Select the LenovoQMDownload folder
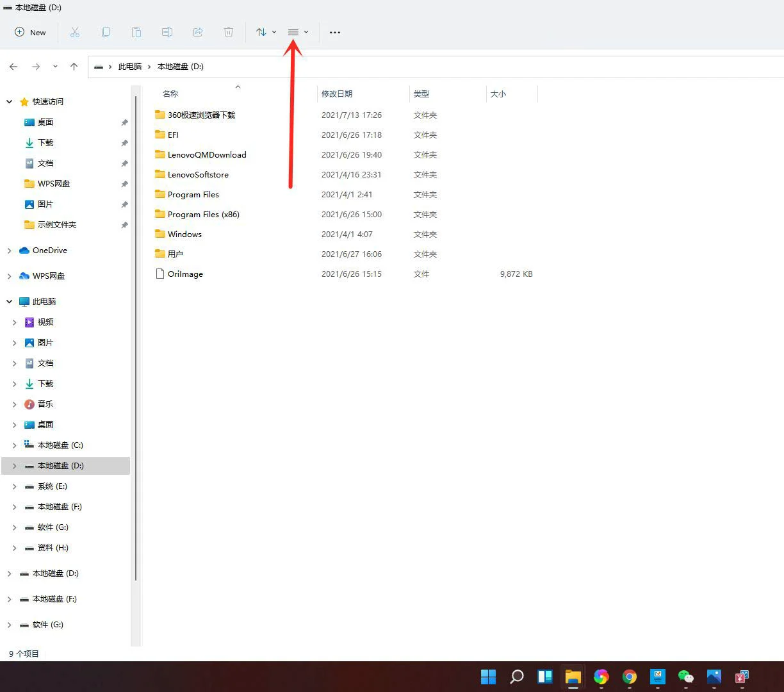 point(200,155)
